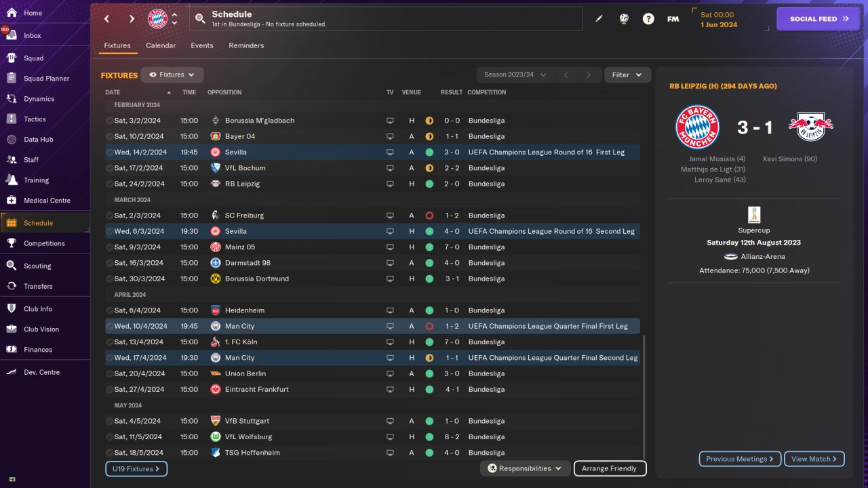Open the Responsibilities dropdown
This screenshot has height=488, width=868.
[x=525, y=468]
